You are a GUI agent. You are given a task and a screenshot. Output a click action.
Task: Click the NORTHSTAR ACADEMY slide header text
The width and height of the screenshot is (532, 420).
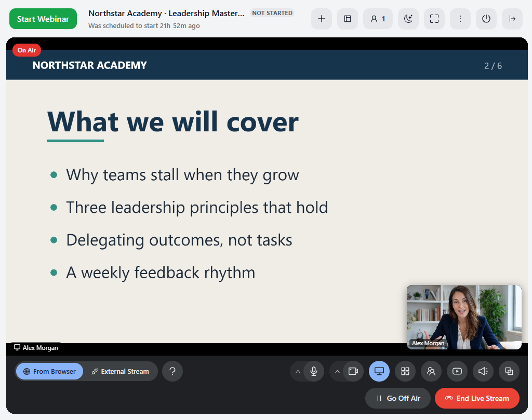89,65
